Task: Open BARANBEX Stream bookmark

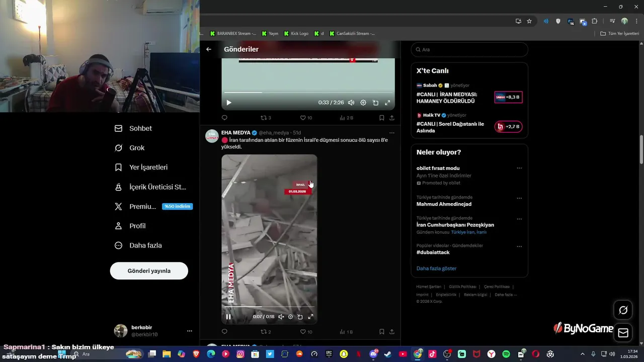Action: 233,34
